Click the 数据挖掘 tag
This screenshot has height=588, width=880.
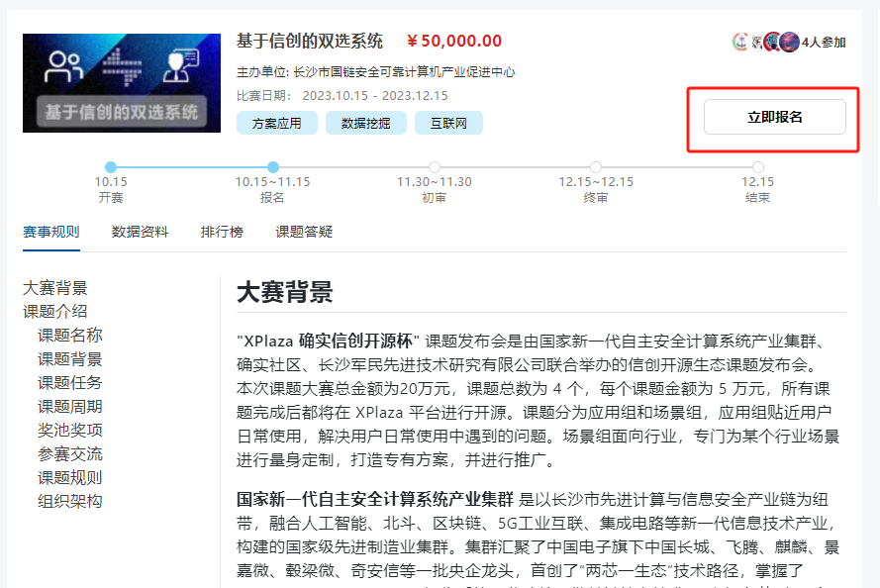coord(365,123)
